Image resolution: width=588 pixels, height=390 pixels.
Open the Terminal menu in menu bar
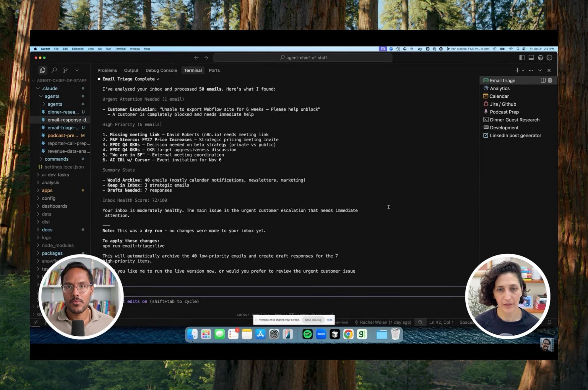point(120,49)
